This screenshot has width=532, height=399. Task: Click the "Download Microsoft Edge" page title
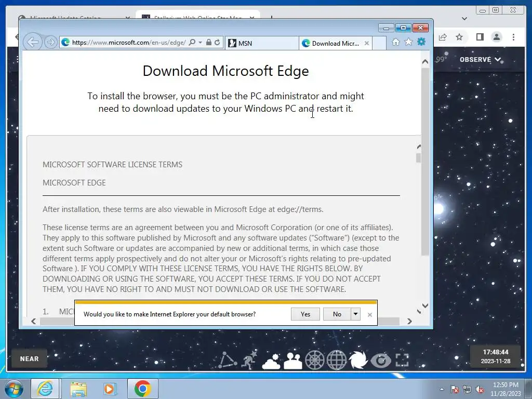[x=225, y=71]
